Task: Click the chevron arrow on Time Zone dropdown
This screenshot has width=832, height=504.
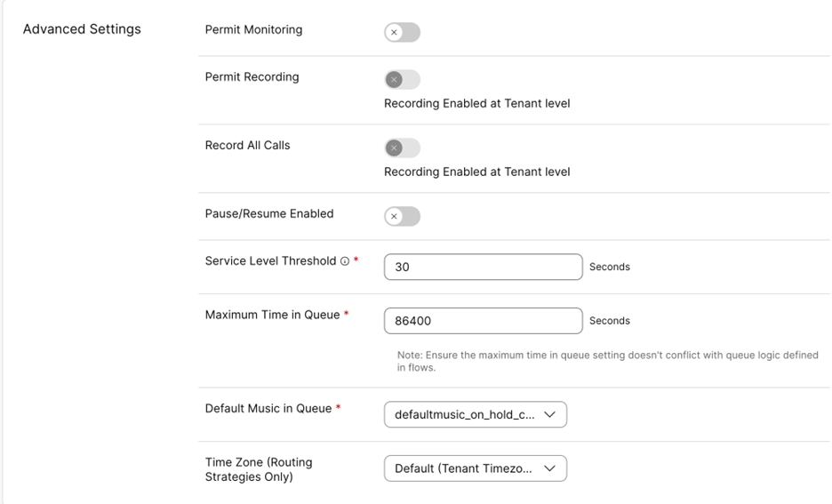Action: click(x=549, y=468)
